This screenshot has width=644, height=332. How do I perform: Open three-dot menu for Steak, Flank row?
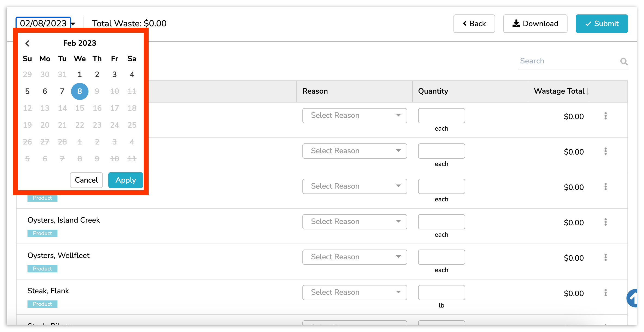(x=605, y=293)
